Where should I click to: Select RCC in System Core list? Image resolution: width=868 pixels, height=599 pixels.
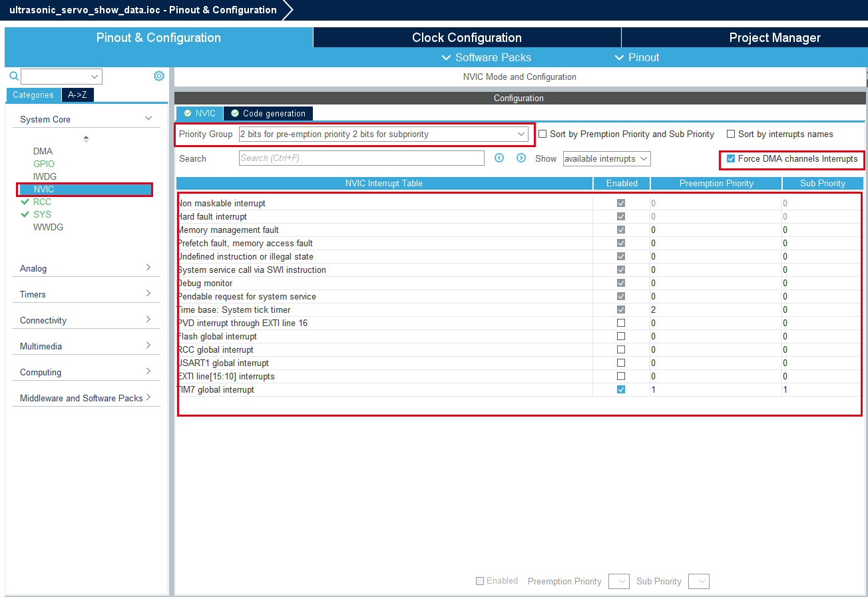point(42,202)
